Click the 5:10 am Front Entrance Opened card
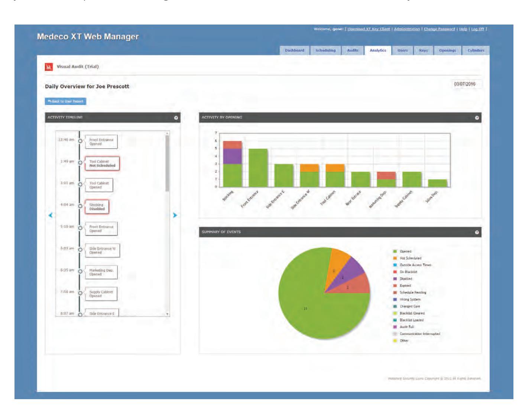Viewport: 532px width, 417px height. tap(101, 229)
